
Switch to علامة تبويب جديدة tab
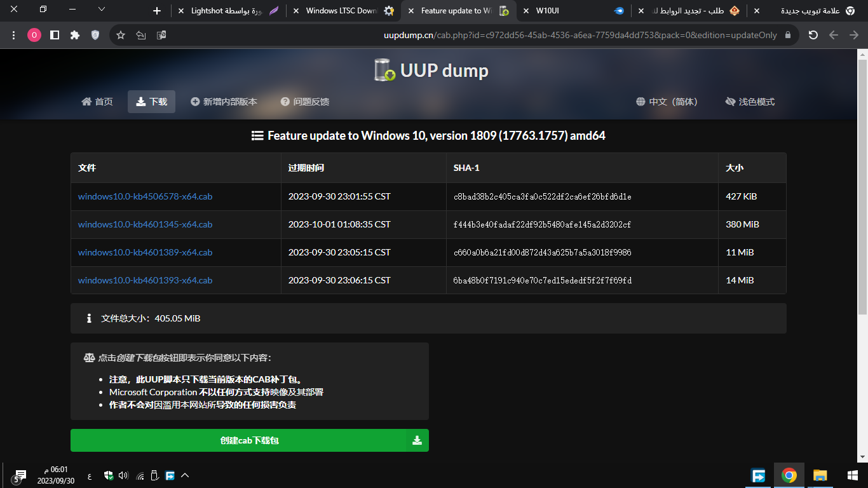[804, 11]
